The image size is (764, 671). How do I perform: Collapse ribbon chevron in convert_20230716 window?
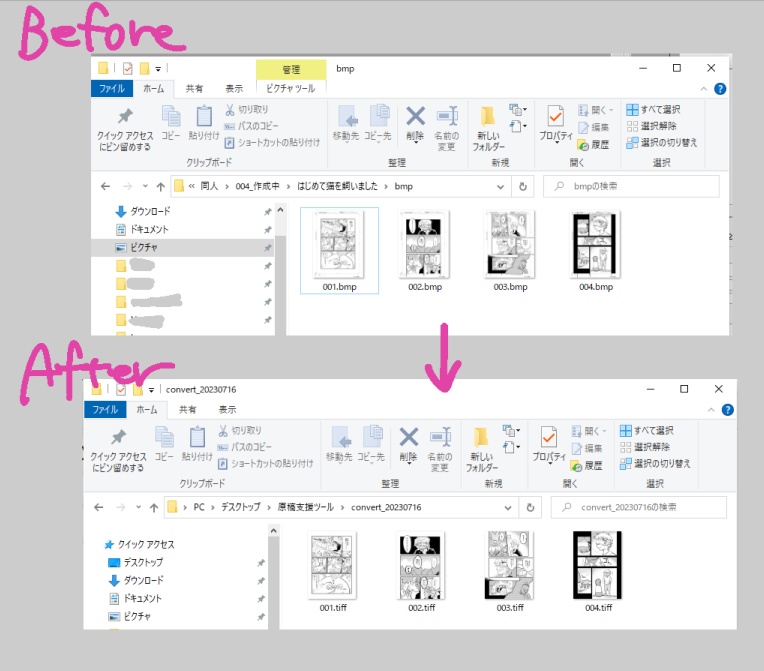(x=711, y=410)
